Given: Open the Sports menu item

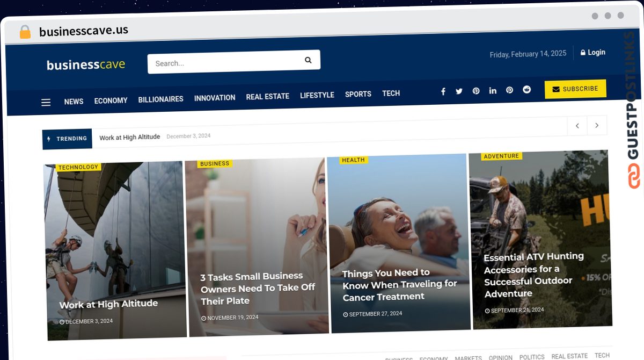Looking at the screenshot, I should (358, 94).
